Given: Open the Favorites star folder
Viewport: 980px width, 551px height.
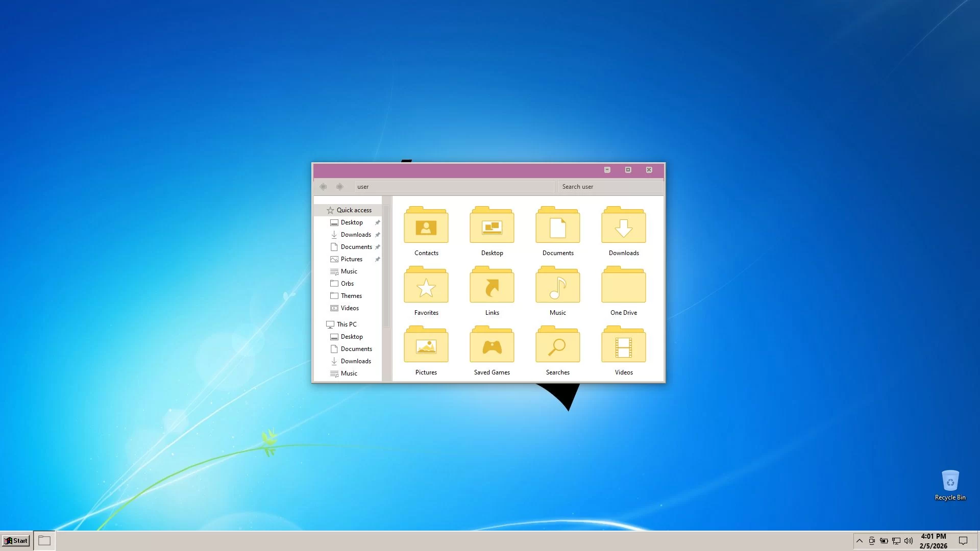Looking at the screenshot, I should click(x=426, y=286).
